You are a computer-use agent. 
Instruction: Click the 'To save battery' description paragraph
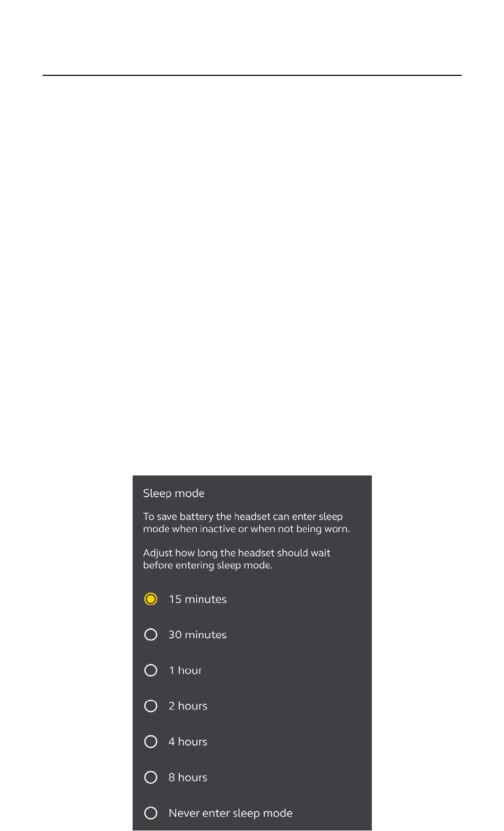click(x=246, y=523)
